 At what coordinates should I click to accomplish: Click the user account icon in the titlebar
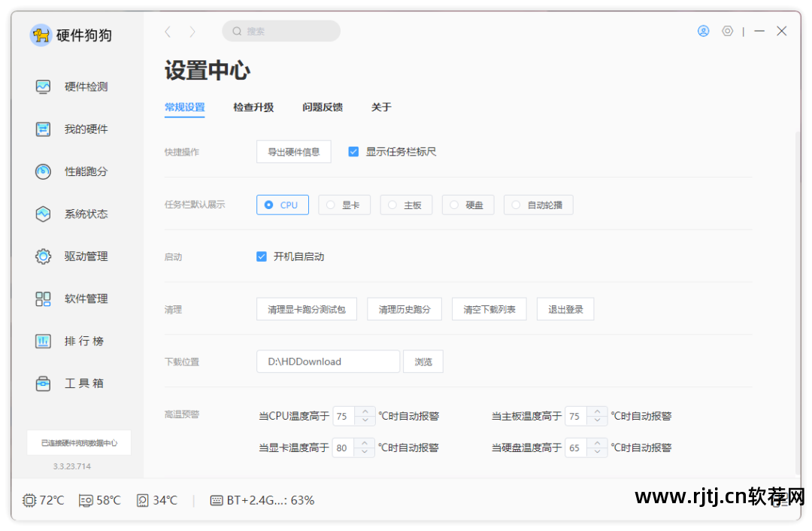(703, 31)
